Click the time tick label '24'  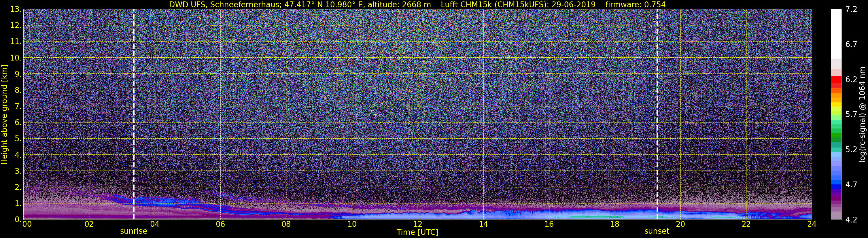click(812, 224)
